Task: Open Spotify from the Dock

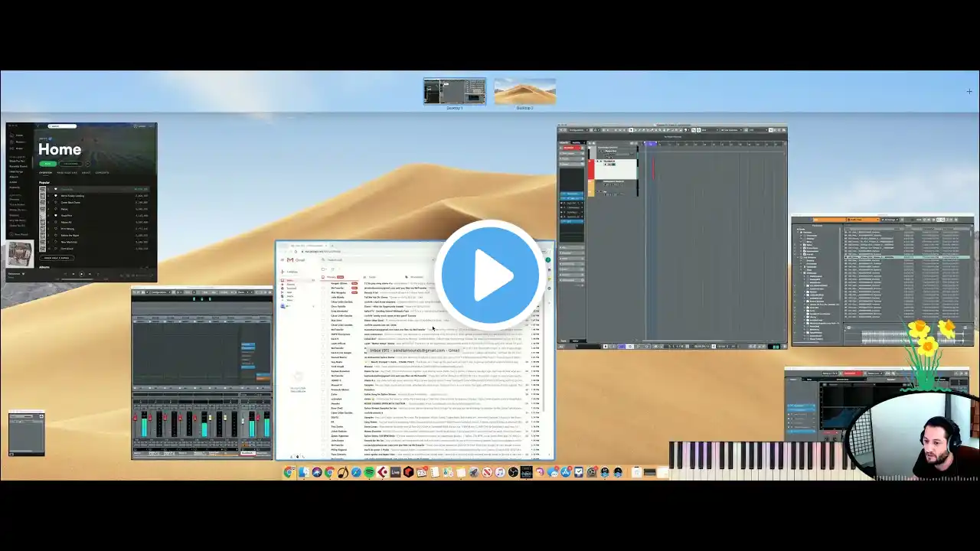Action: pos(369,472)
